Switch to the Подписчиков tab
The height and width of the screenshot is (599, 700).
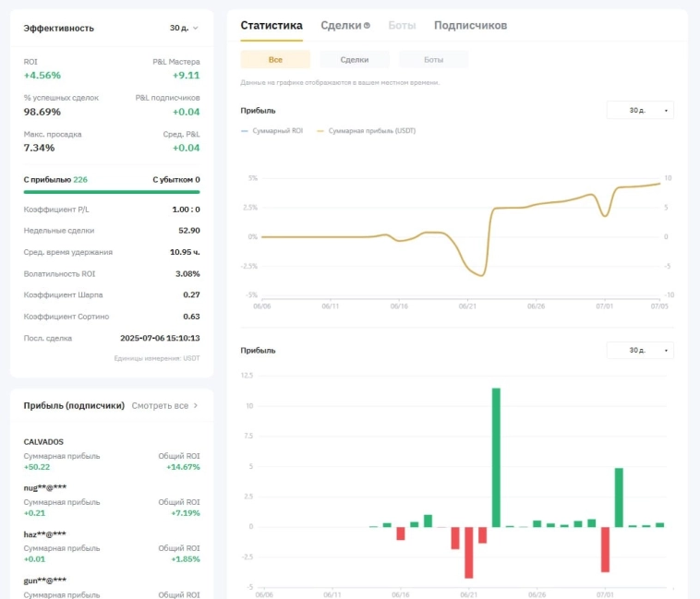(470, 26)
